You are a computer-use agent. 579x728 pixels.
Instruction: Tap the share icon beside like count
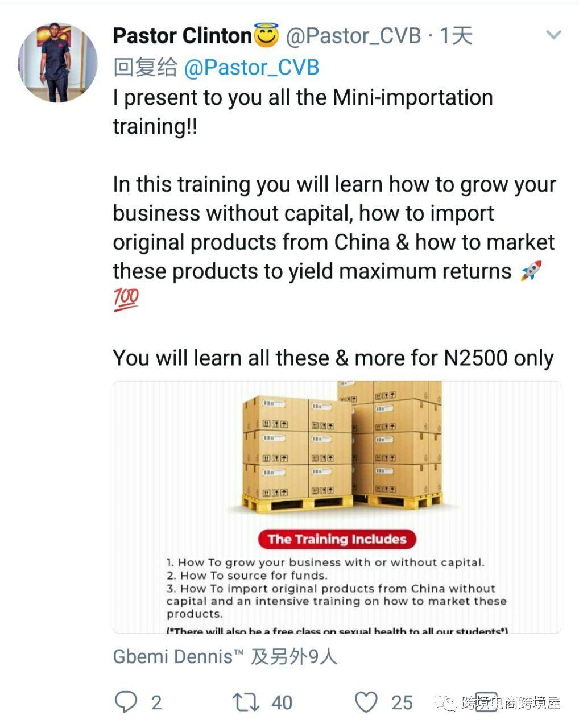[485, 702]
